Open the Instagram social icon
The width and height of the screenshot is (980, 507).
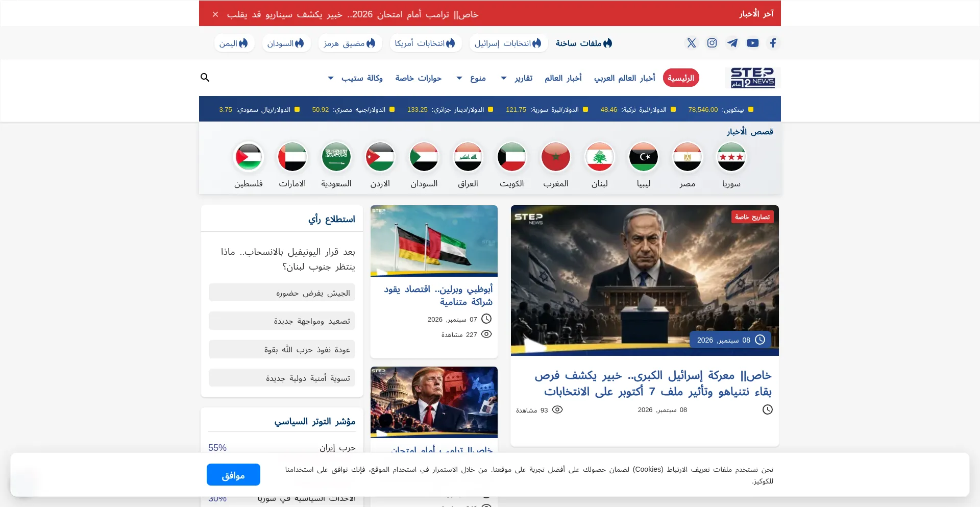(x=712, y=43)
